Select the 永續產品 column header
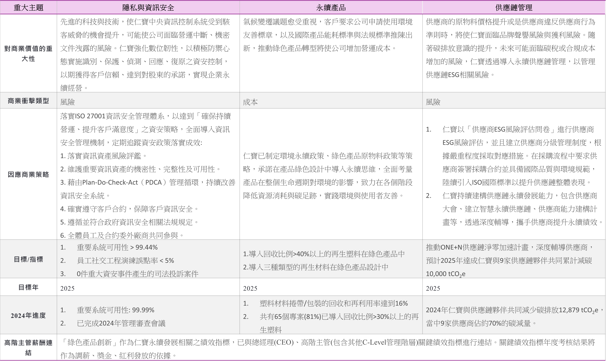The image size is (606, 364). (x=331, y=8)
